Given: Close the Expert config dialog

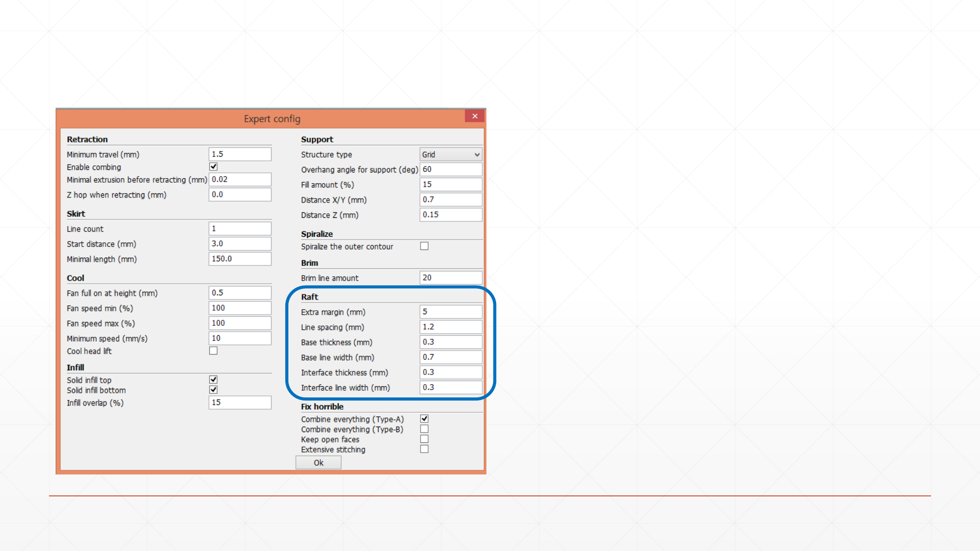Looking at the screenshot, I should pos(475,116).
